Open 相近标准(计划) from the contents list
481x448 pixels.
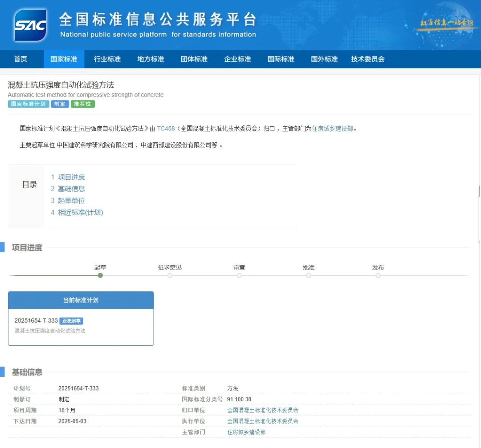point(80,212)
